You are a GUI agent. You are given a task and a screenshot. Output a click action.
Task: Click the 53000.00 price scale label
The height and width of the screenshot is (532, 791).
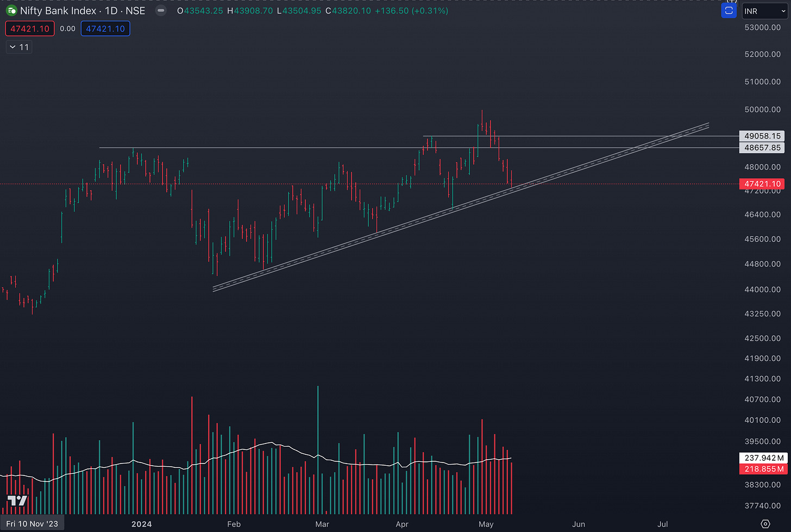click(762, 27)
